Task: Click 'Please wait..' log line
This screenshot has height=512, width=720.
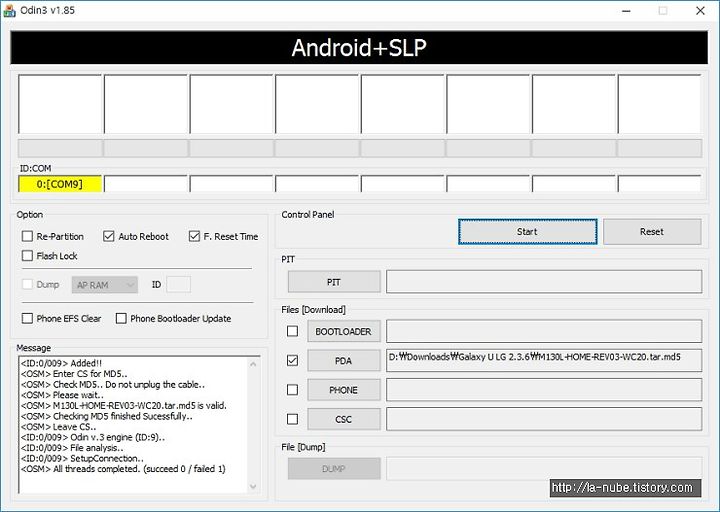Action: pyautogui.click(x=62, y=395)
